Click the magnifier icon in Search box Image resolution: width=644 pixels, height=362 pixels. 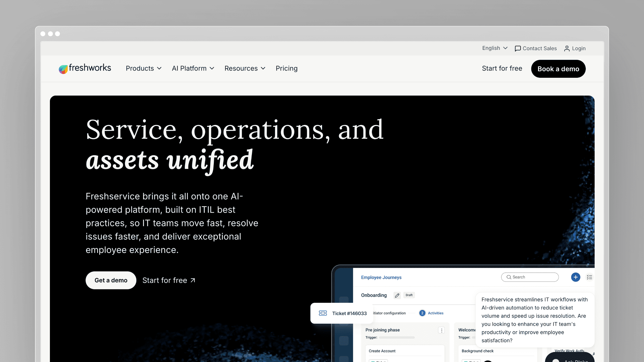tap(509, 277)
